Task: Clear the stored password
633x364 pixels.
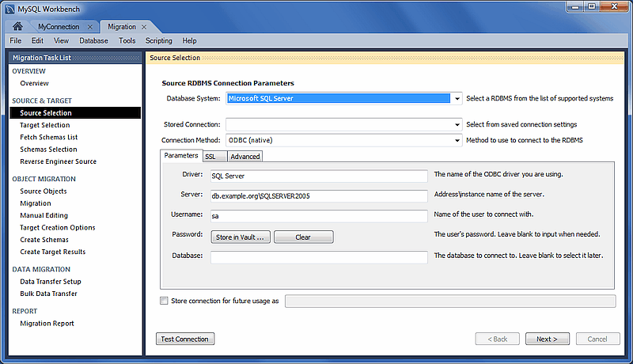Action: pos(303,237)
